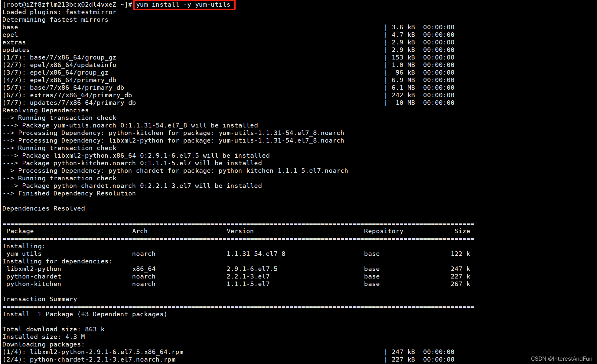Click version '2.2.1-3.el7' in the table

pyautogui.click(x=248, y=276)
